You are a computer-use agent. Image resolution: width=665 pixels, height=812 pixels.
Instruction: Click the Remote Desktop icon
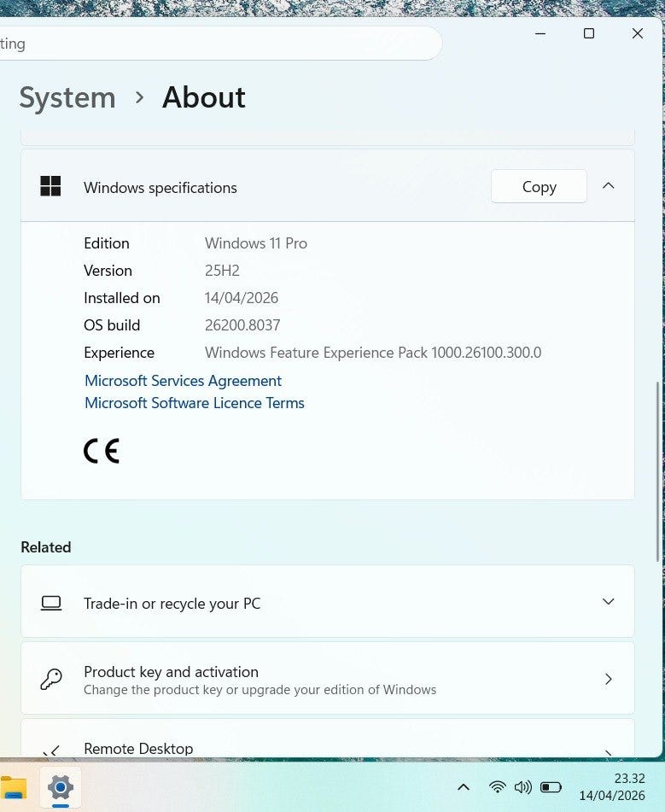(51, 751)
